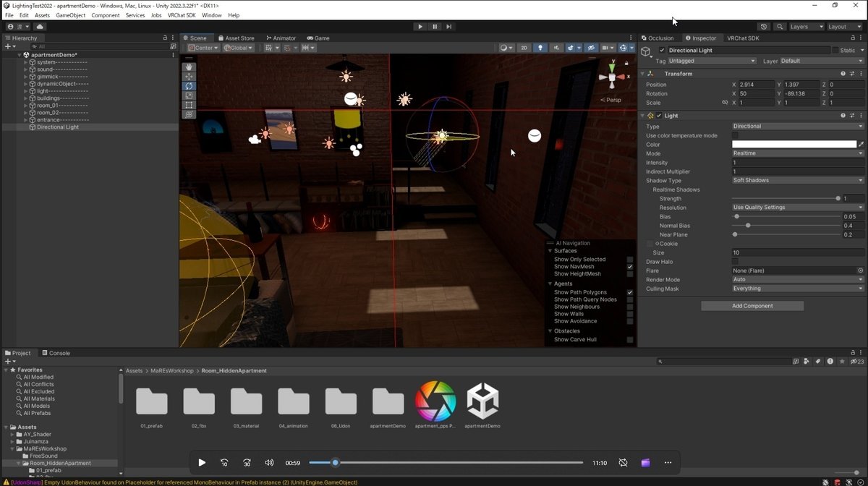Open the Center pivot mode dropdown
The image size is (868, 486).
(x=203, y=48)
